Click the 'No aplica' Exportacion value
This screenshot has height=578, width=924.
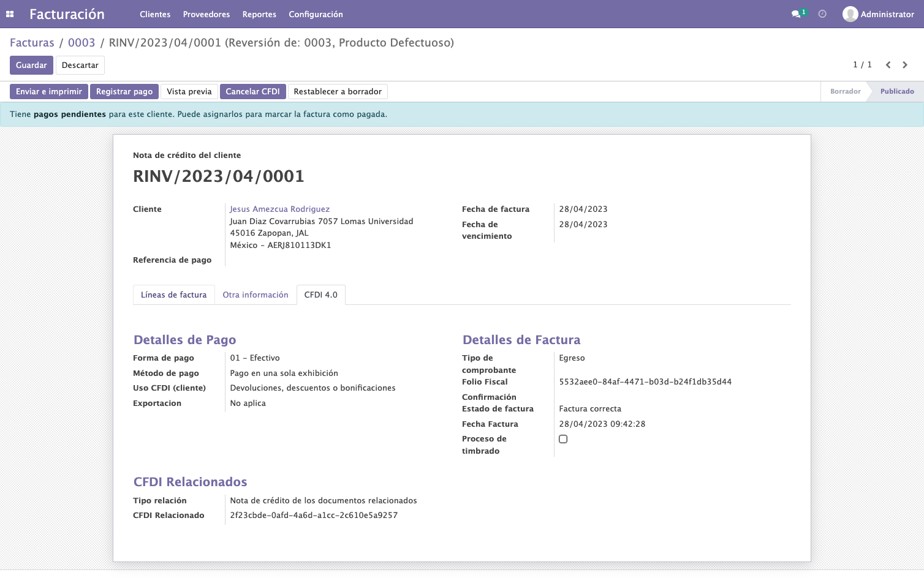tap(248, 403)
